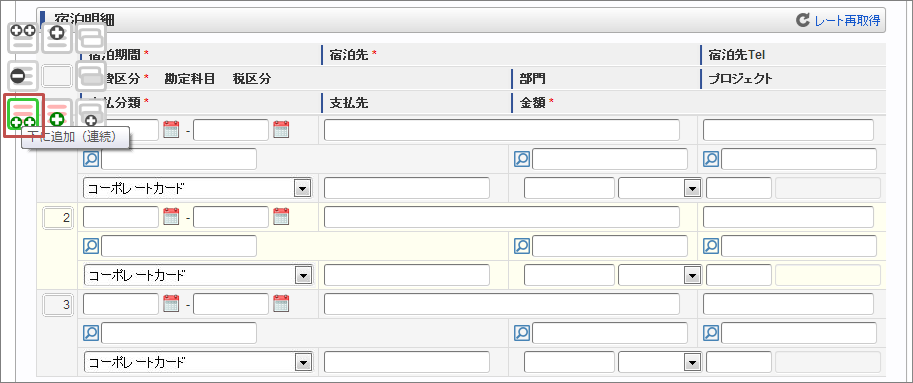Open the currency dropdown beside the amount in the first row
The width and height of the screenshot is (913, 383).
660,188
